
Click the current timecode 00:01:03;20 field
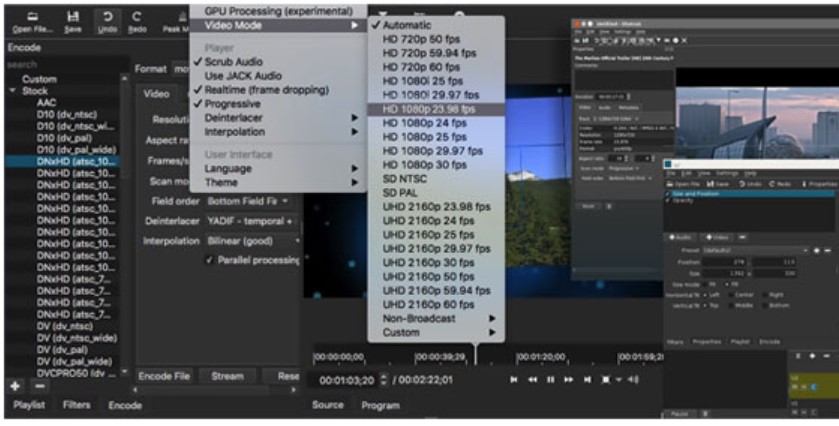(x=346, y=380)
